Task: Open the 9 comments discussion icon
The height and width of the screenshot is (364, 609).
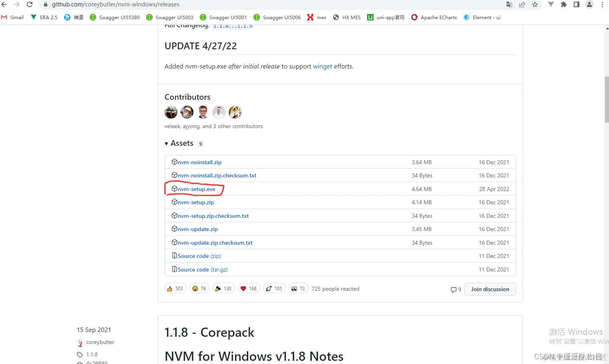Action: point(456,290)
